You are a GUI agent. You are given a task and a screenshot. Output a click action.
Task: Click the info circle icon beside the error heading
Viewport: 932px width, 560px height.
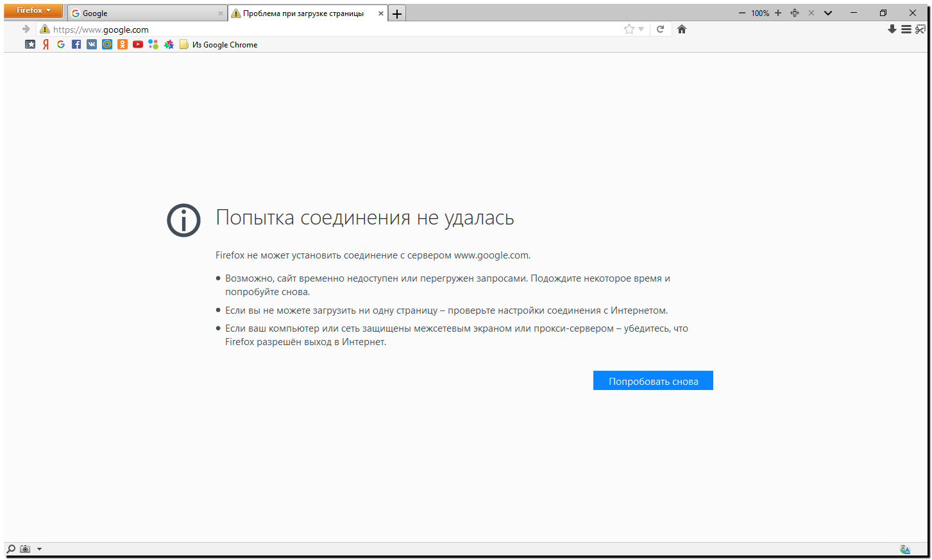[184, 221]
